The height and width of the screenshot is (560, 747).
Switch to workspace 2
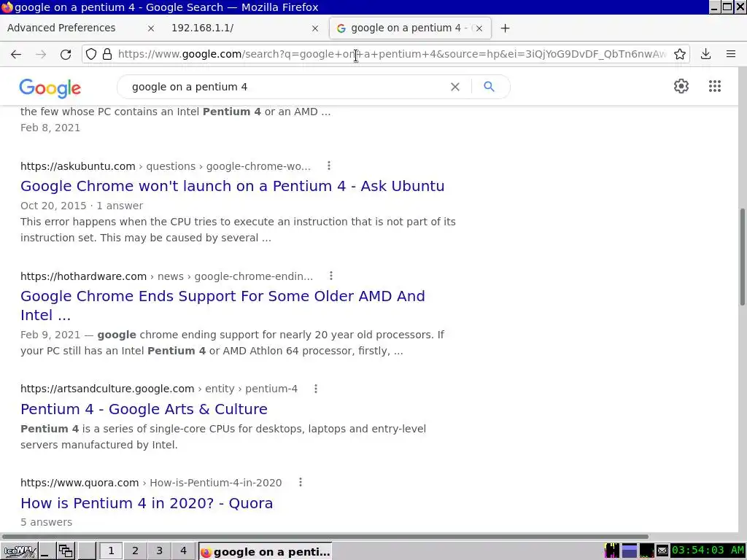(x=135, y=551)
